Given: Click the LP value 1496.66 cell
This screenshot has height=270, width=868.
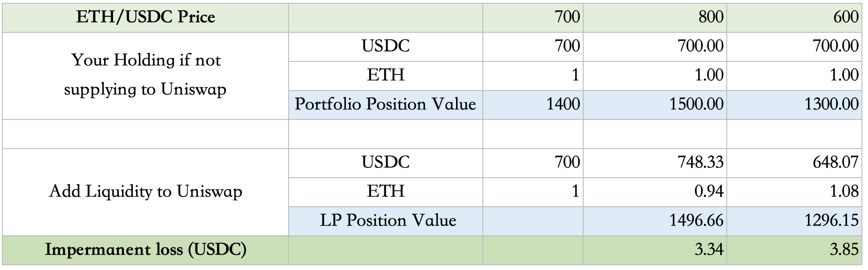Looking at the screenshot, I should pos(655,221).
